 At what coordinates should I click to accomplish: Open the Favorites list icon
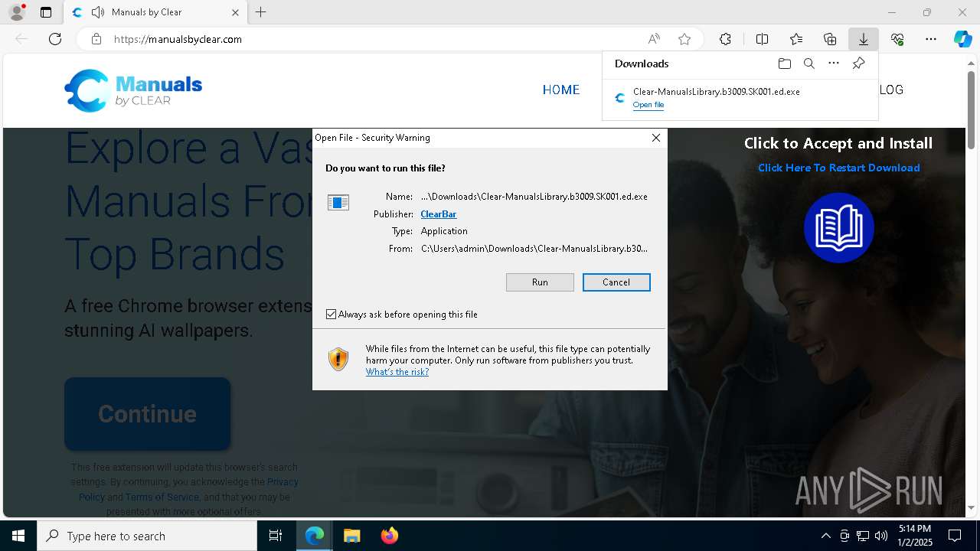pos(796,39)
